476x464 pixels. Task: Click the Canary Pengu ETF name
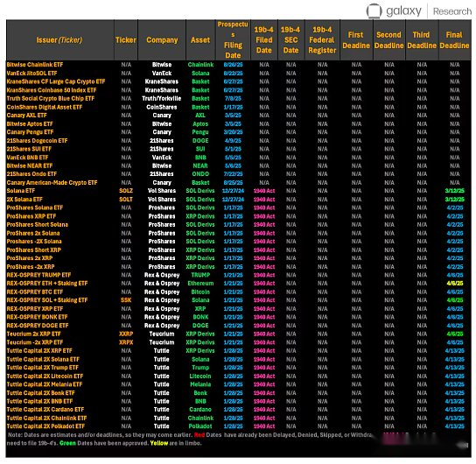(x=30, y=132)
